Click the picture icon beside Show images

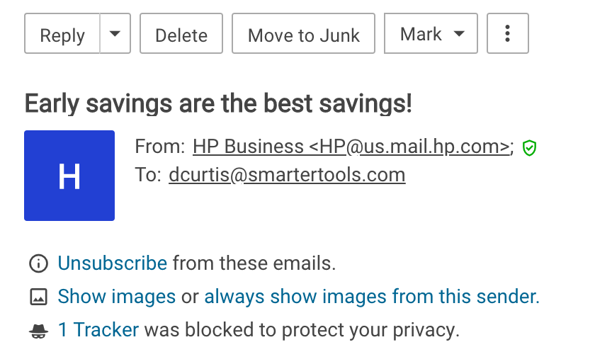click(38, 297)
